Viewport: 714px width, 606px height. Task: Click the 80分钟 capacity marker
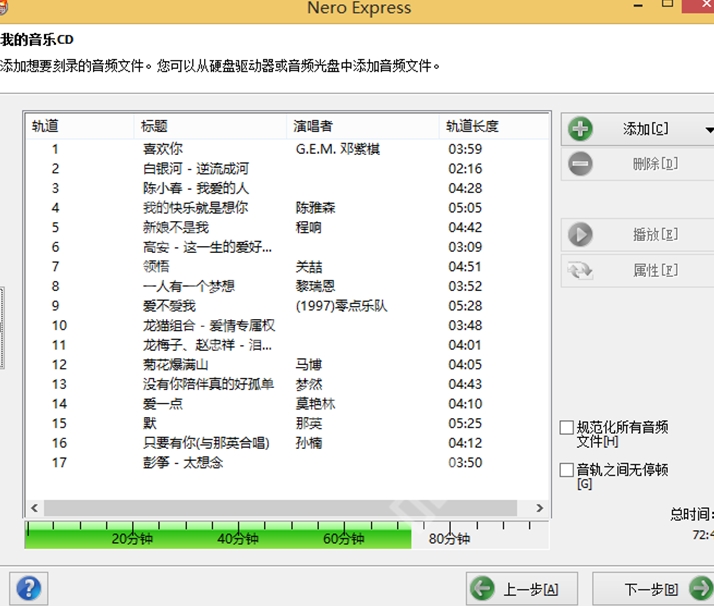[x=449, y=539]
